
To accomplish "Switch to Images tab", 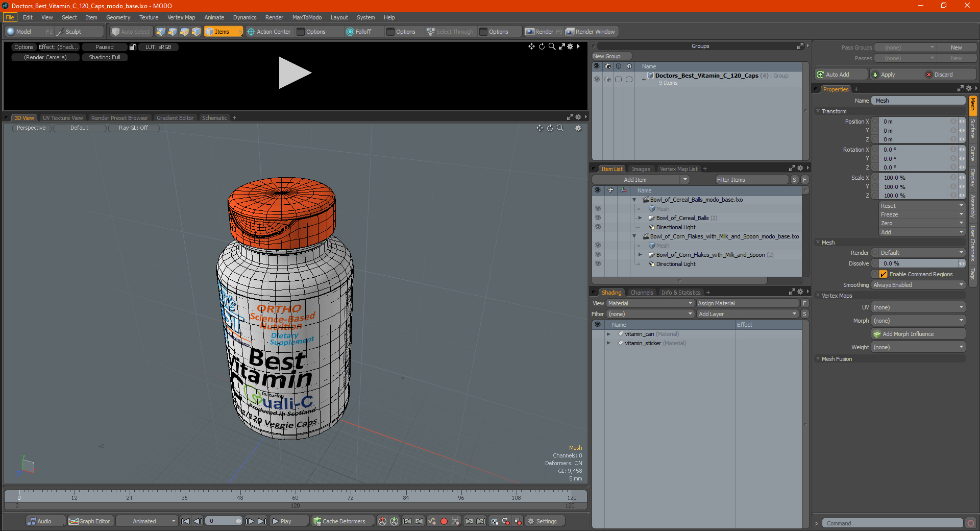I will click(x=641, y=169).
